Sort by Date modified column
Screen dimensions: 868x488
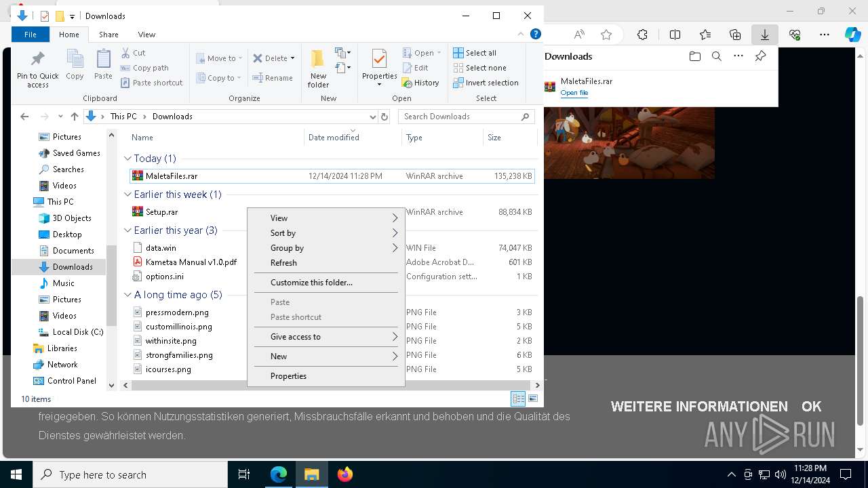click(353, 138)
